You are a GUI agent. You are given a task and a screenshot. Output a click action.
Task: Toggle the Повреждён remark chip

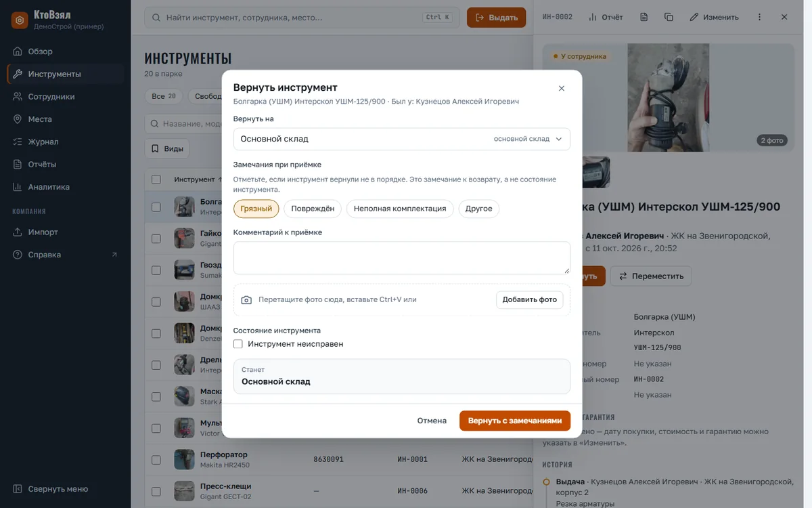[x=313, y=209]
